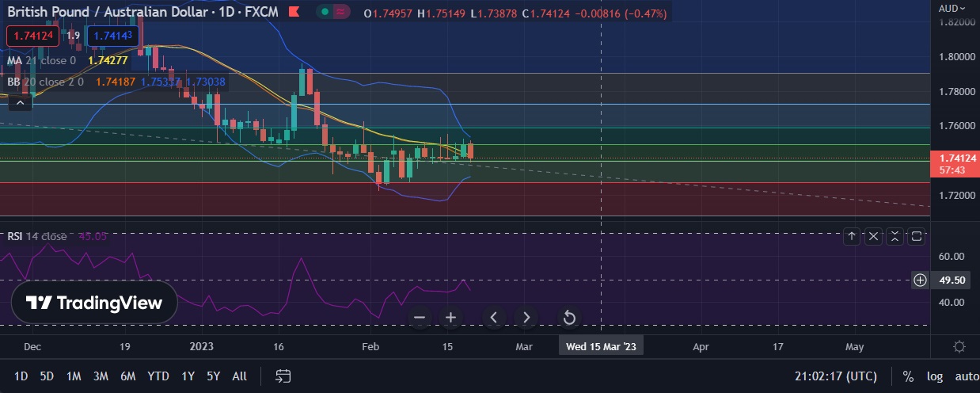
Task: Open the go to date calendar
Action: click(283, 376)
